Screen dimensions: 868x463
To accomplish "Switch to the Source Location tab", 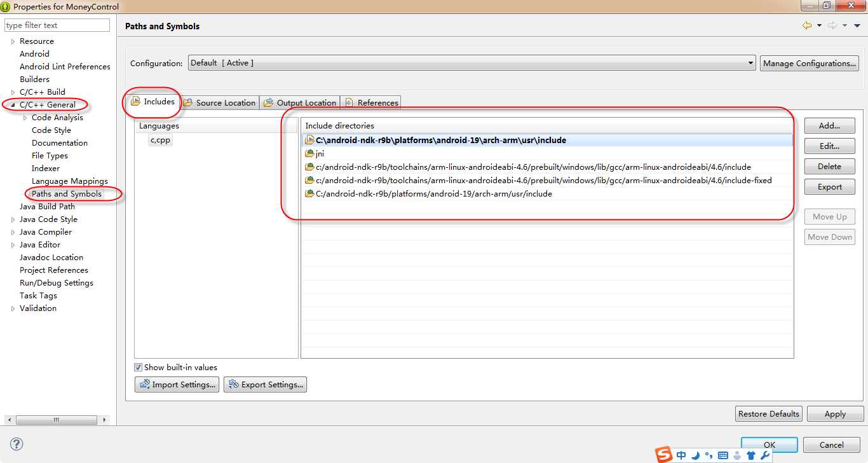I will click(219, 102).
